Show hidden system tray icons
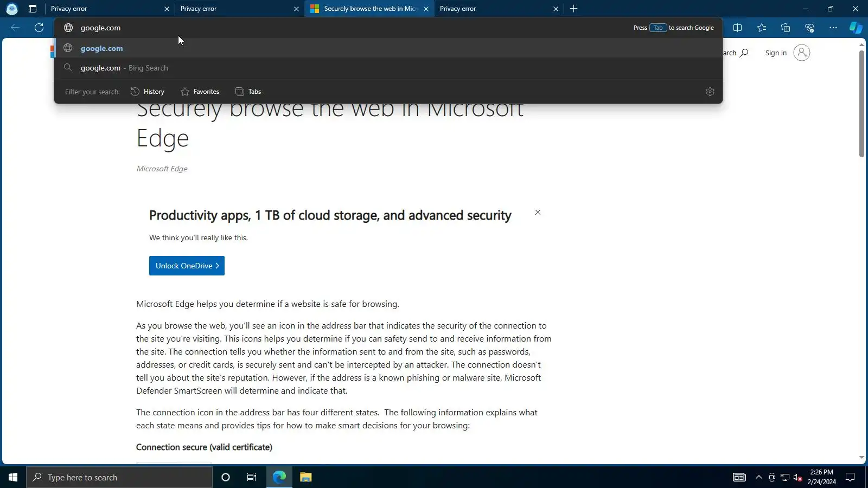This screenshot has width=868, height=488. [x=758, y=477]
